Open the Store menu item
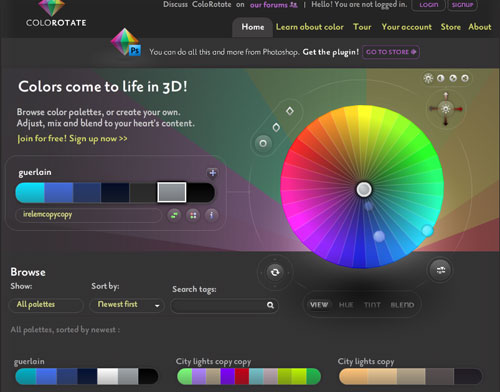Viewport: 500px width, 392px height. pos(451,27)
